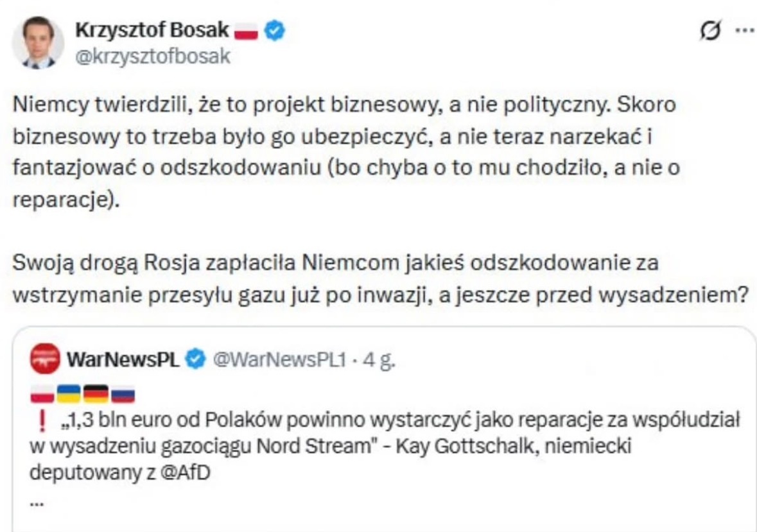Click the Ukrainian flag emoji in quoted post
757x532 pixels.
pos(69,394)
